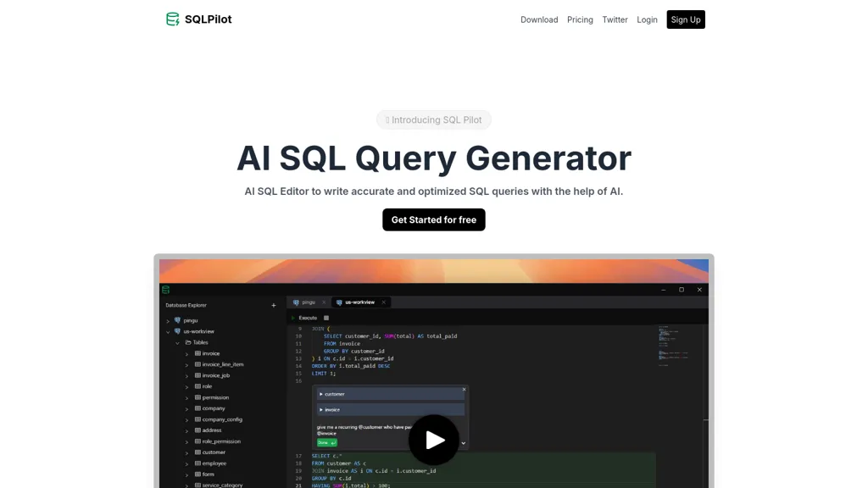Play the SQLPilot demo video

pyautogui.click(x=433, y=440)
